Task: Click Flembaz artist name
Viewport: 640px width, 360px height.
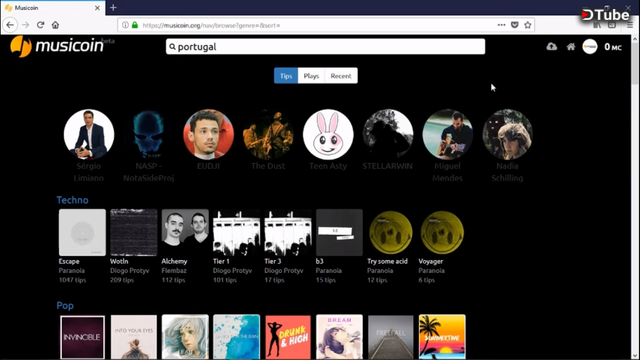Action: point(174,271)
